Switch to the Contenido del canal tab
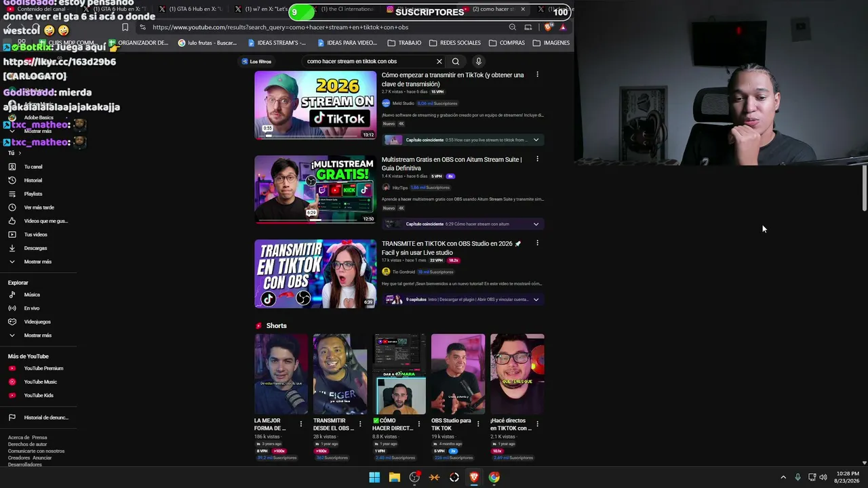868x488 pixels. pyautogui.click(x=37, y=9)
